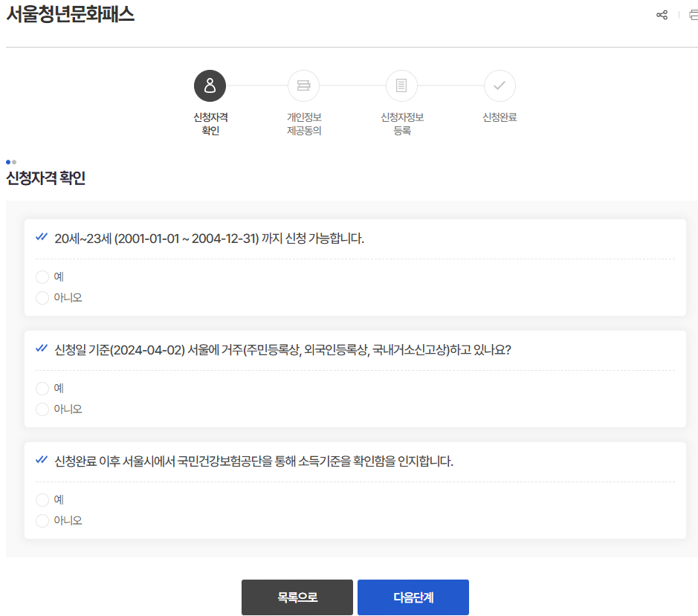
Task: Select 아니오 for the age eligibility question
Action: 42,297
